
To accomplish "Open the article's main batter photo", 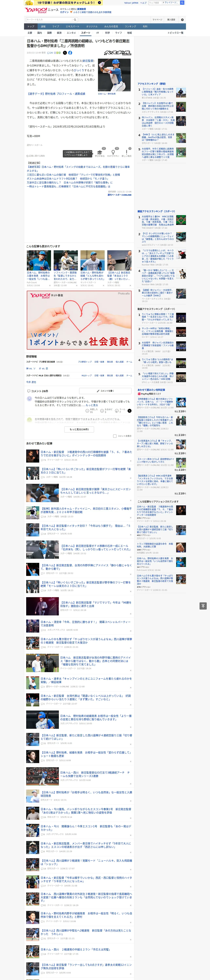I will tap(114, 75).
